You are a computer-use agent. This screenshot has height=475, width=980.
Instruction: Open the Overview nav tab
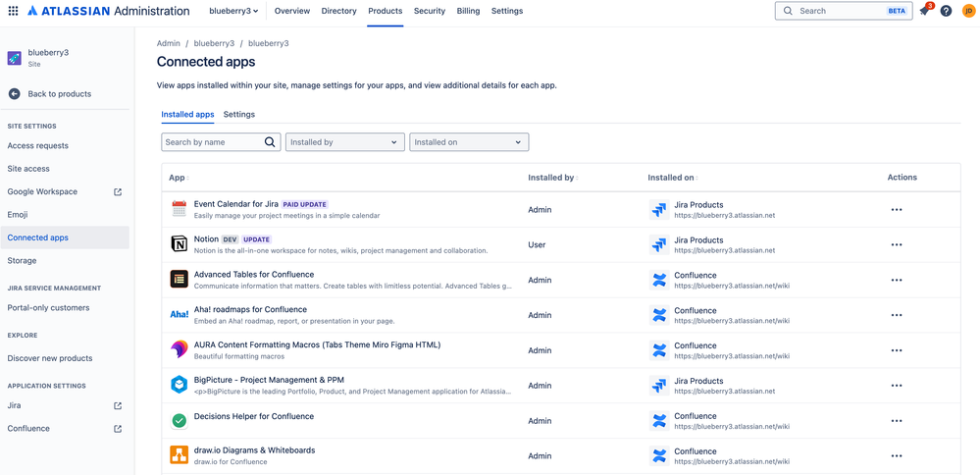click(x=292, y=11)
